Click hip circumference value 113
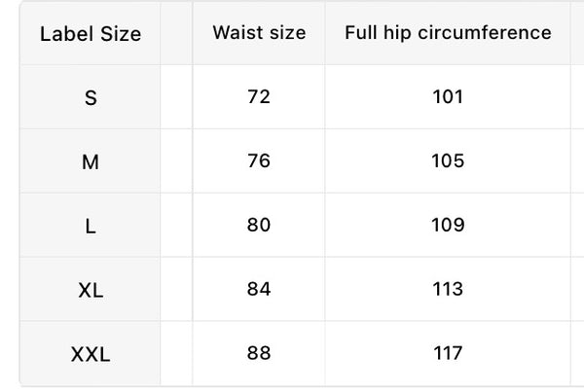 click(448, 289)
